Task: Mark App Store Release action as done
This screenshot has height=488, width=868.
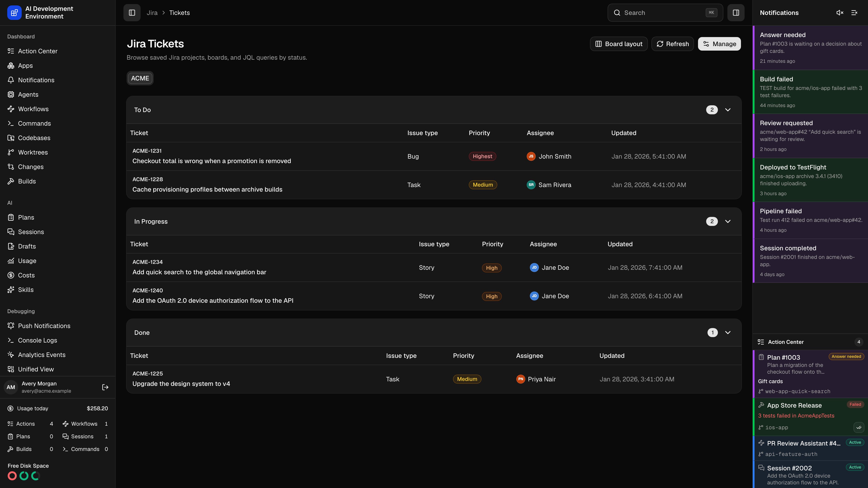Action: [x=859, y=427]
